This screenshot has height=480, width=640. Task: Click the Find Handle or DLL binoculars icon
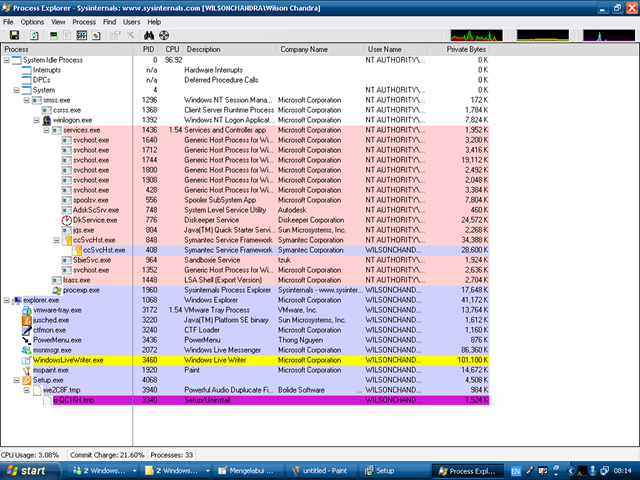click(148, 35)
